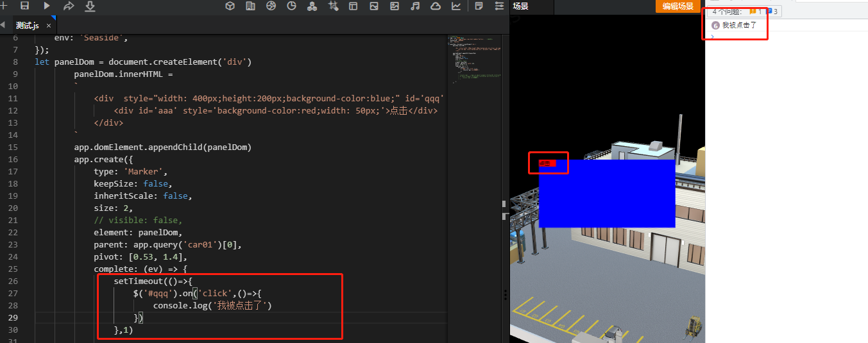Click the 'complete: (ev) => {' code line
Screen dimensions: 868x343
pyautogui.click(x=140, y=269)
